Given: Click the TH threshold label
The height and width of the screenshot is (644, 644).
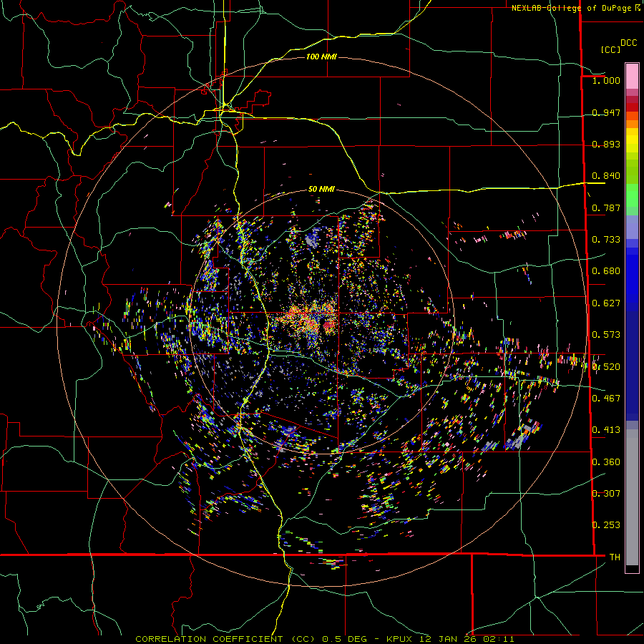Looking at the screenshot, I should 615,557.
